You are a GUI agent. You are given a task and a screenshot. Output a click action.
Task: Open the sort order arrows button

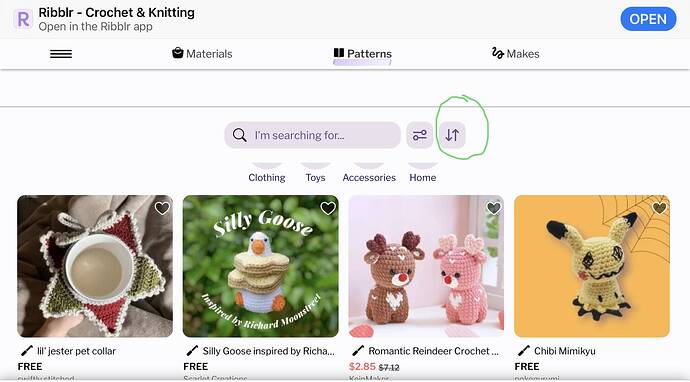pyautogui.click(x=452, y=135)
